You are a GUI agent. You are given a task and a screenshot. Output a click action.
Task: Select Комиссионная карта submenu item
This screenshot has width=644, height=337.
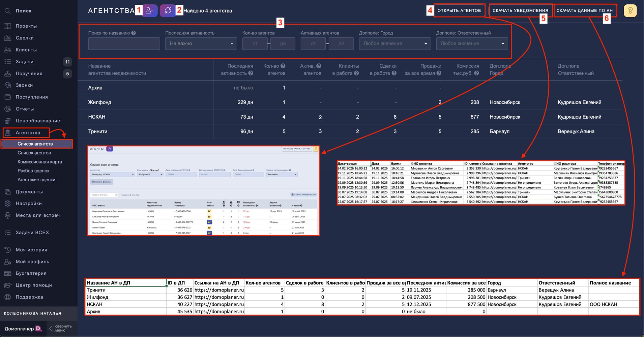coord(39,162)
